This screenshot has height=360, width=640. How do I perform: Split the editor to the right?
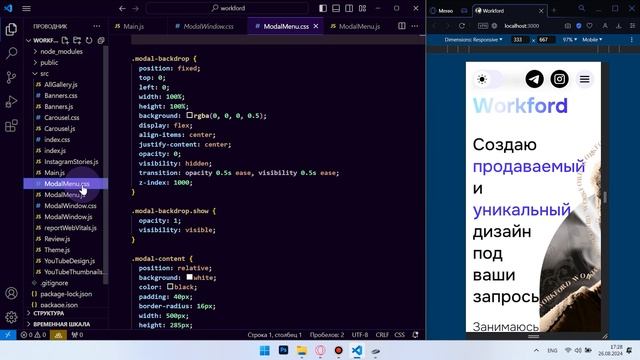[x=402, y=26]
